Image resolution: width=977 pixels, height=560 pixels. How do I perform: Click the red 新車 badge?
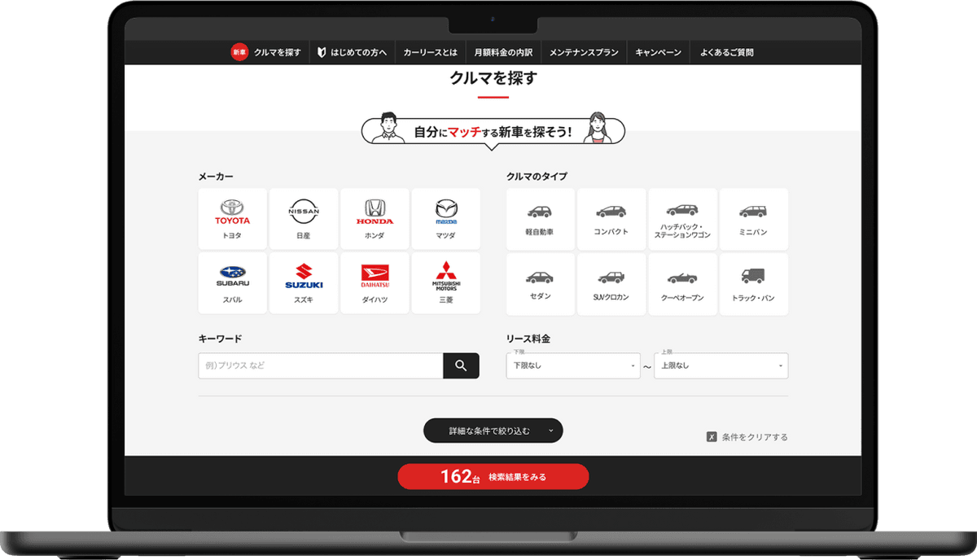click(x=239, y=53)
